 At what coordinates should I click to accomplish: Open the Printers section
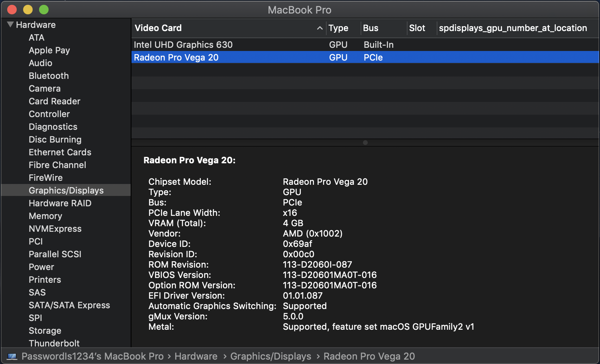[x=45, y=280]
